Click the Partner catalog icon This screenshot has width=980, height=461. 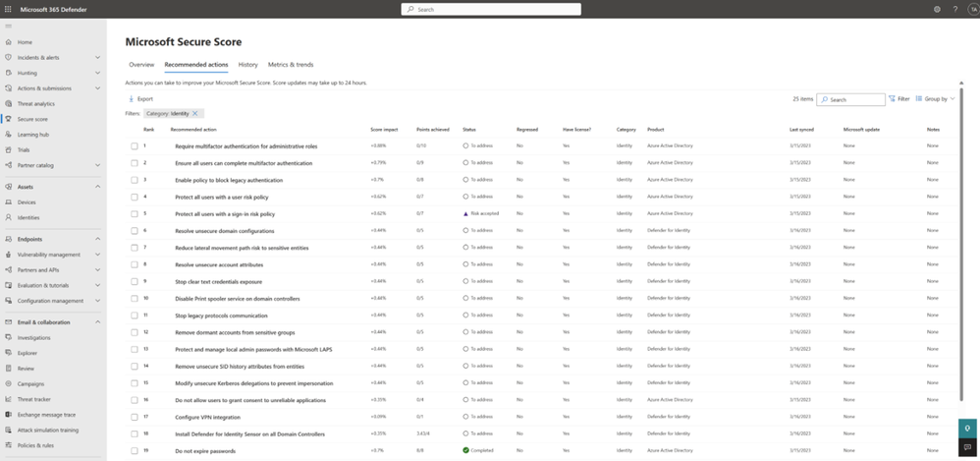point(8,165)
